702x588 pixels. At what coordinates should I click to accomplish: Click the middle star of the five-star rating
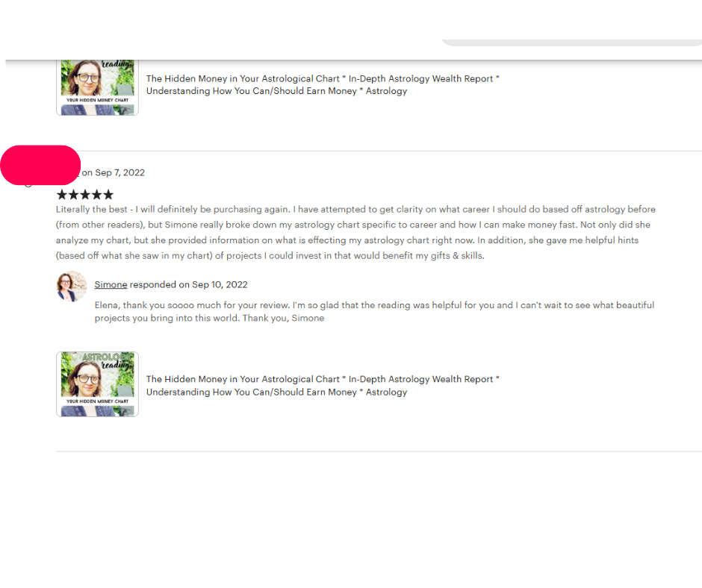click(85, 195)
